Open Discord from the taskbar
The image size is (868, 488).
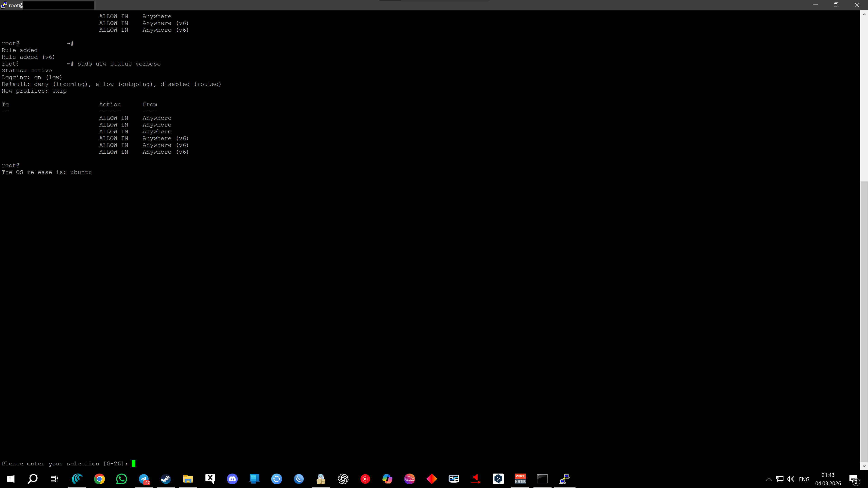232,479
